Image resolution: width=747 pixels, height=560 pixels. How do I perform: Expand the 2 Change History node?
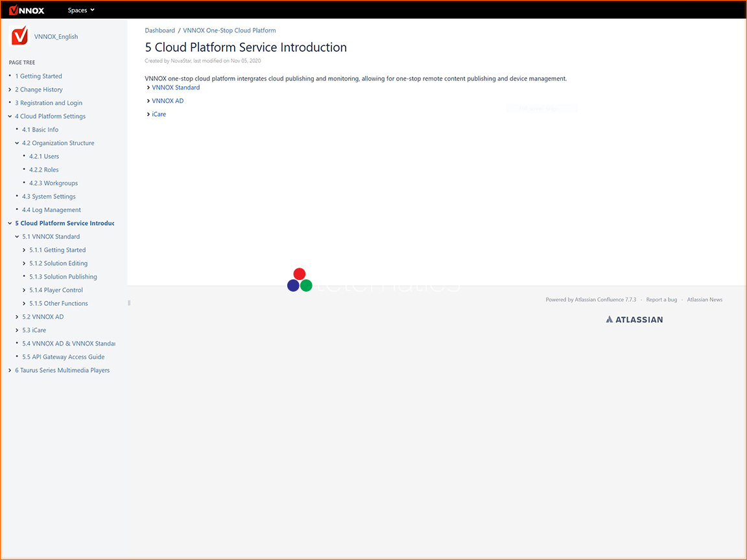coord(10,89)
